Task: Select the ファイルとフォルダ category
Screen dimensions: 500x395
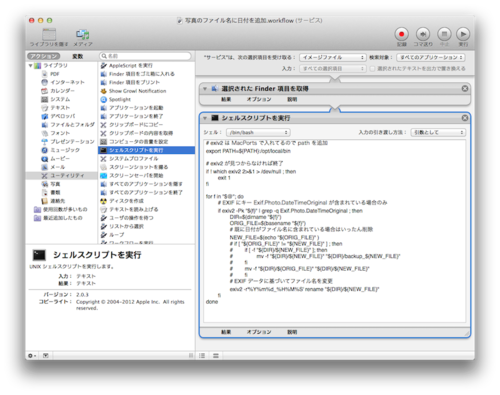Action: point(72,125)
